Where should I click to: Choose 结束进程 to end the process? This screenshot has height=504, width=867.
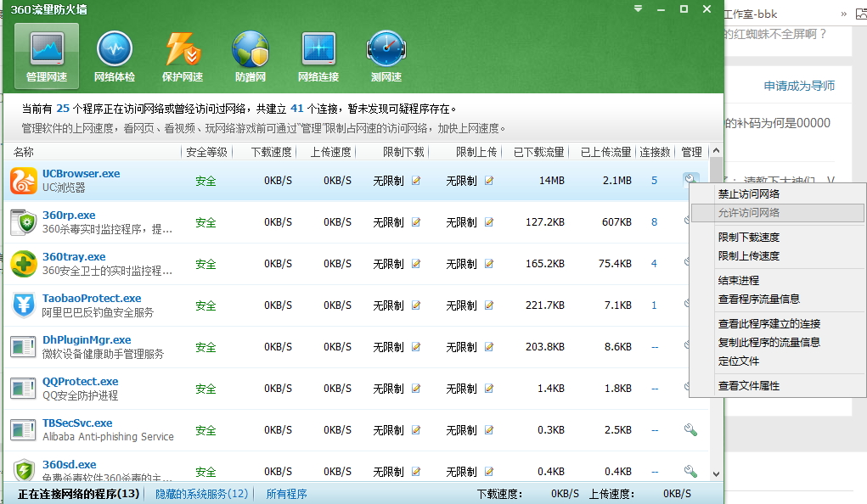point(778,280)
